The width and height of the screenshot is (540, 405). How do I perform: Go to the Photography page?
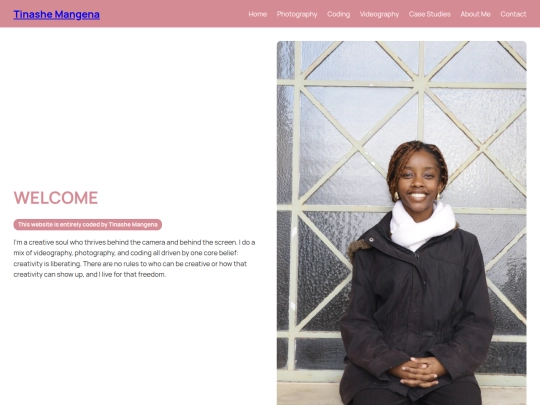(x=297, y=14)
